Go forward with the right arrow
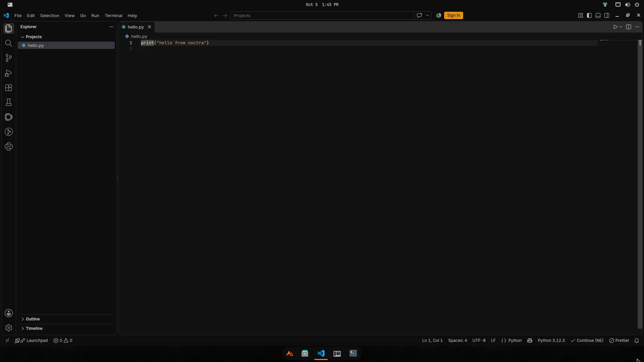 point(225,16)
